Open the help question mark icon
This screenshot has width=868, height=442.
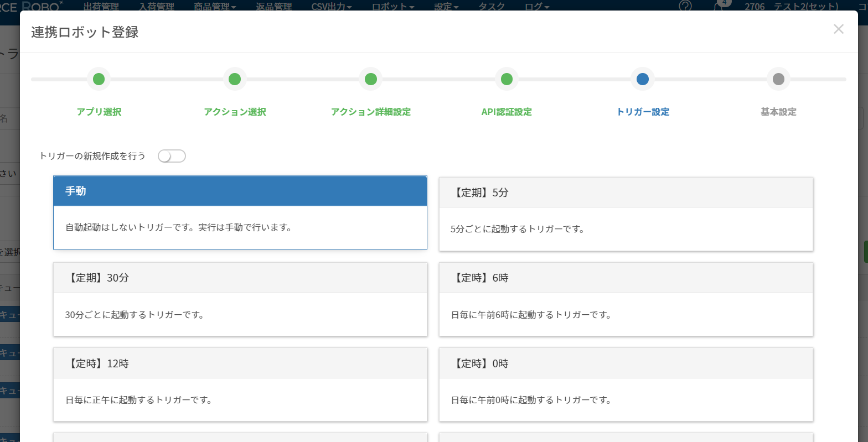coord(685,6)
